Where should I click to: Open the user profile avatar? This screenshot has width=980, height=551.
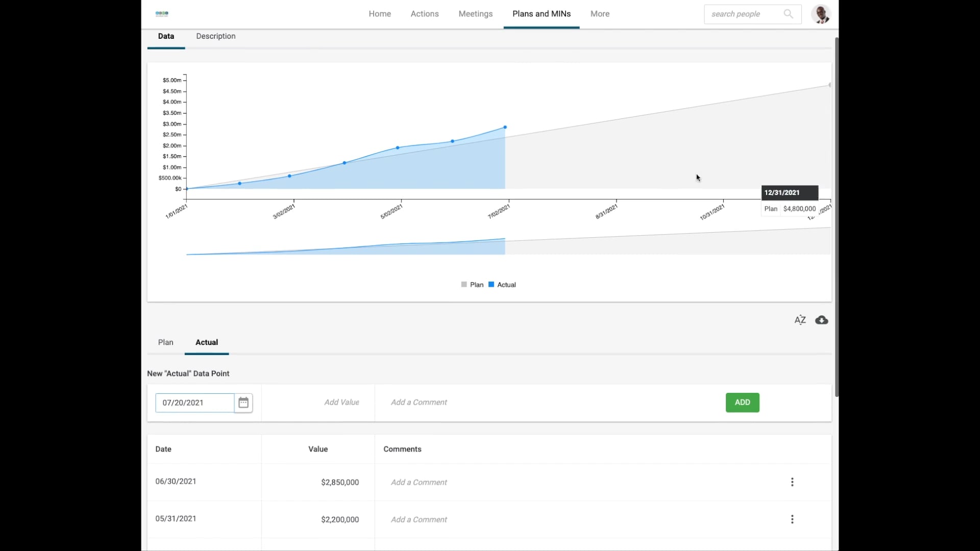pos(821,14)
